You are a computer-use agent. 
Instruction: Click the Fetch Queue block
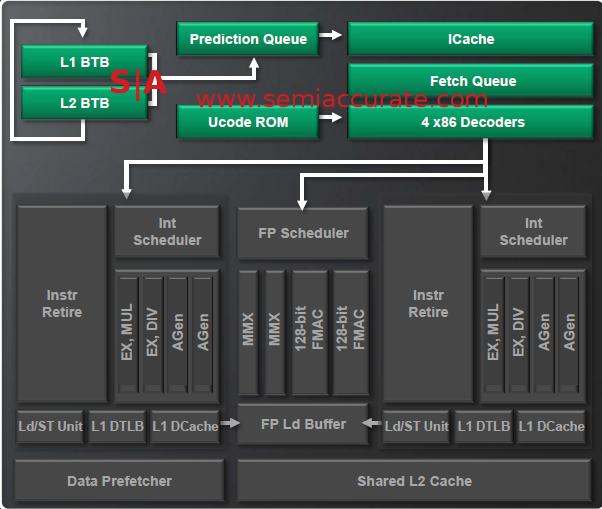click(x=471, y=81)
